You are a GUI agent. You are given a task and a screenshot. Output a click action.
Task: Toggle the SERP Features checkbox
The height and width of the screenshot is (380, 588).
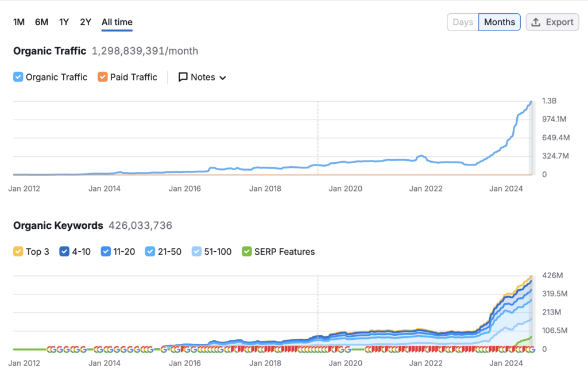point(247,251)
